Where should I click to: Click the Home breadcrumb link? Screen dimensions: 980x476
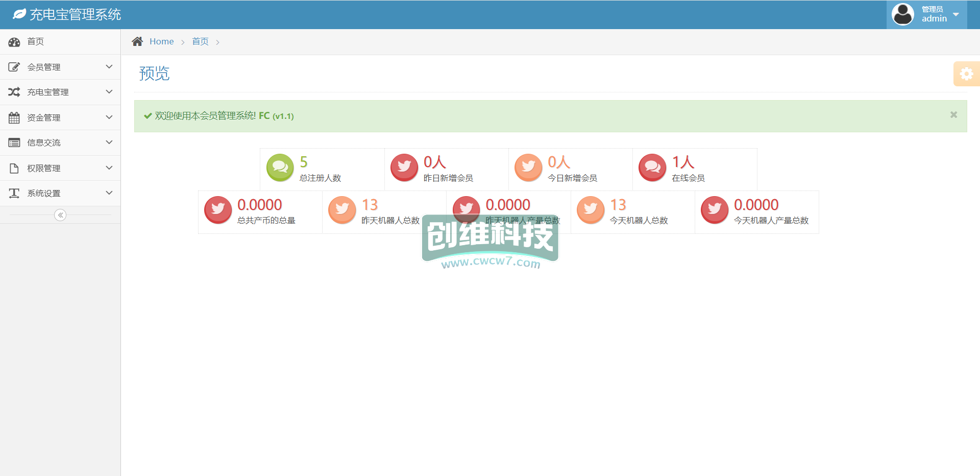[161, 41]
